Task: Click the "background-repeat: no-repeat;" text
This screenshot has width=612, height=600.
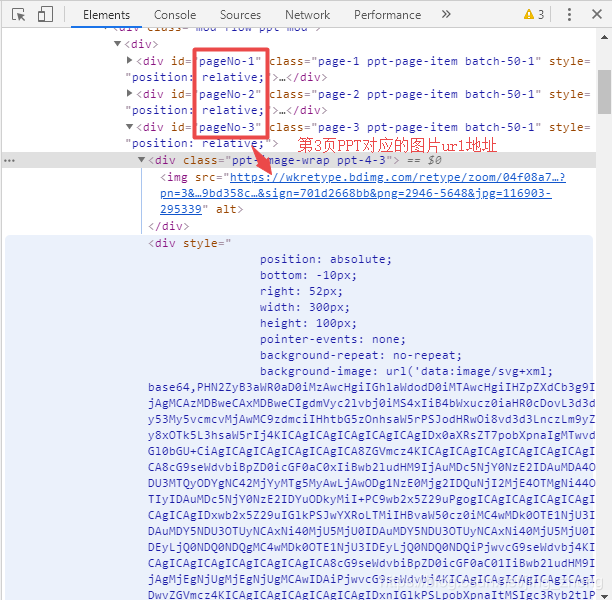Action: click(x=361, y=355)
